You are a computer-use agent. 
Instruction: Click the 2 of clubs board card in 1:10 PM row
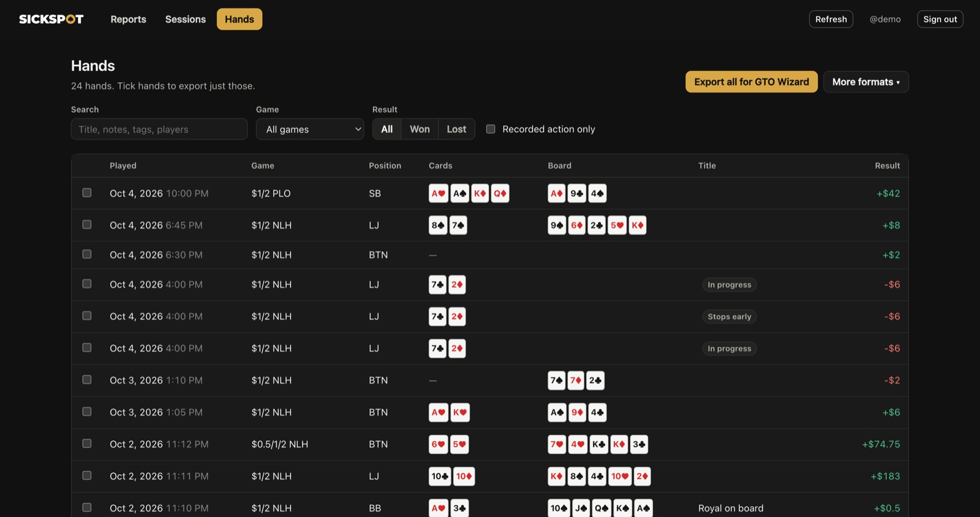tap(595, 380)
